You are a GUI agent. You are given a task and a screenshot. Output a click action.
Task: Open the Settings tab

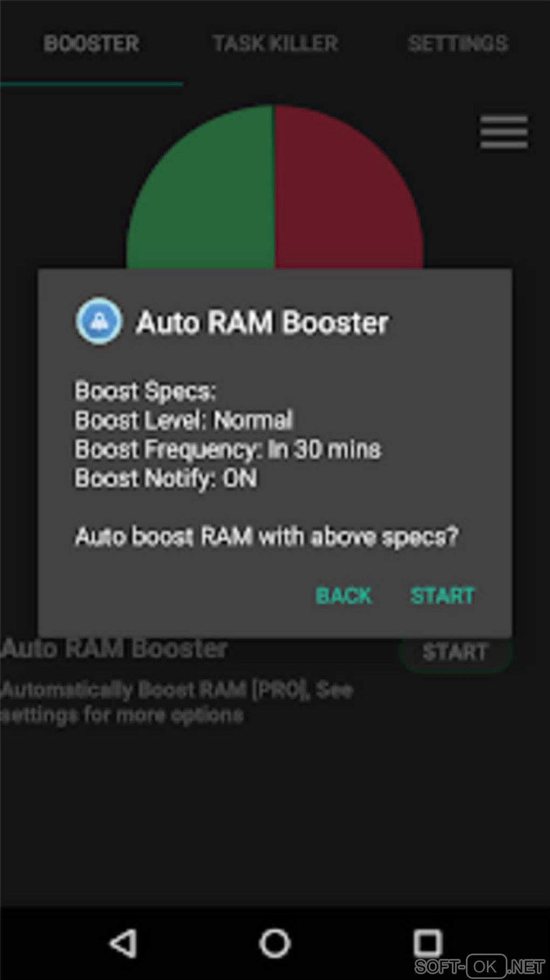(x=458, y=43)
